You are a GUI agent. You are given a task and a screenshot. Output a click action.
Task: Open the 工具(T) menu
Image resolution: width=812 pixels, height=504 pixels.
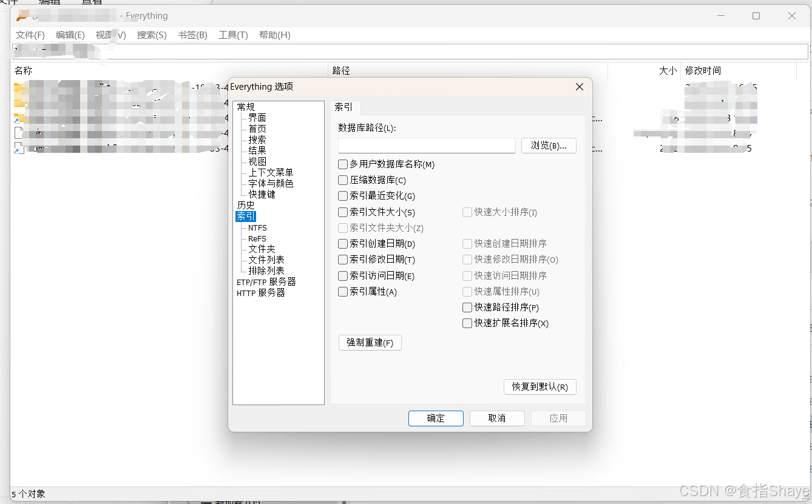[x=233, y=35]
